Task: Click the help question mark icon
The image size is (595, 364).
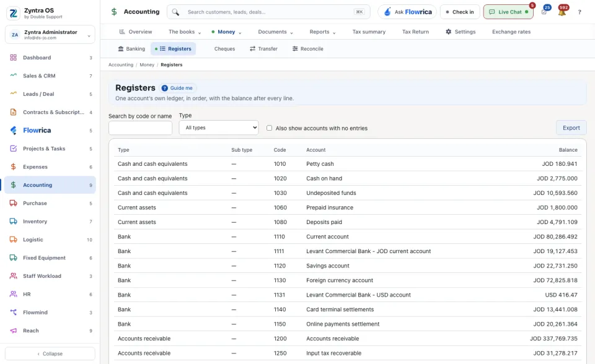Action: 580,12
